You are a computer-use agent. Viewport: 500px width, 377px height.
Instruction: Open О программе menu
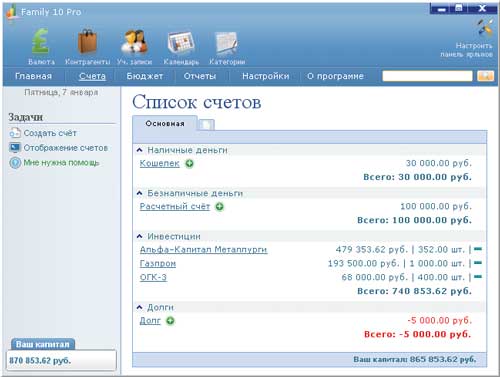tap(335, 76)
